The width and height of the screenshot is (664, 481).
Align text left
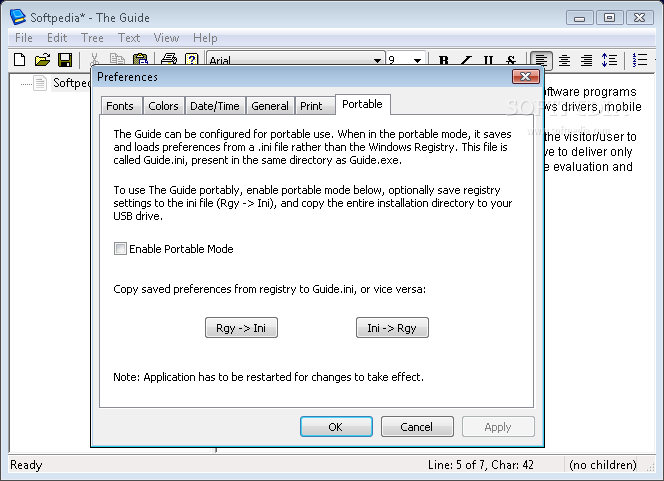(x=541, y=61)
